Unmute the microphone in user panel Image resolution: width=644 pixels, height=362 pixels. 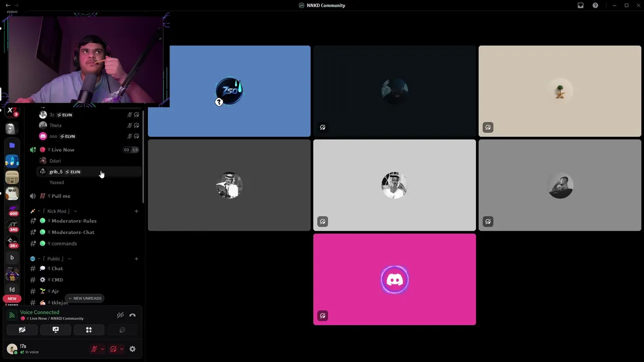tap(94, 349)
